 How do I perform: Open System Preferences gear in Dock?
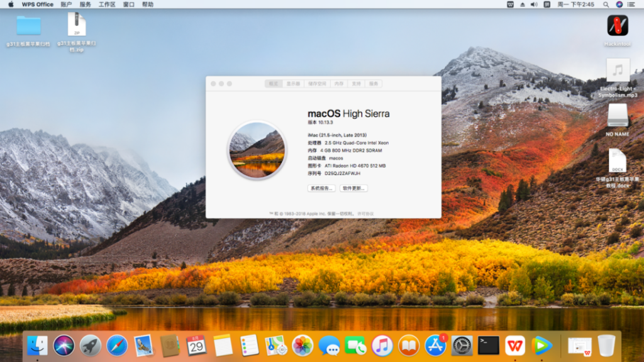[462, 345]
